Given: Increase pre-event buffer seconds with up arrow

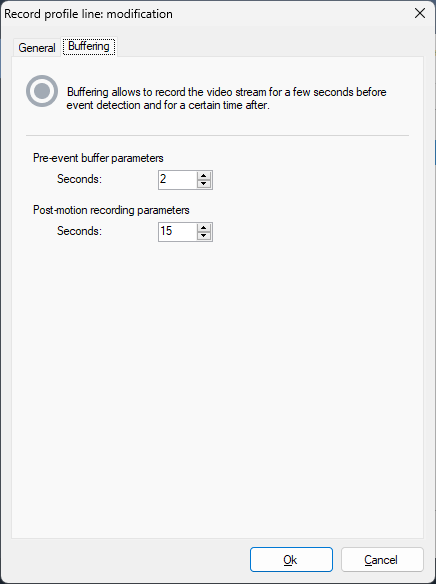Looking at the screenshot, I should (x=204, y=175).
